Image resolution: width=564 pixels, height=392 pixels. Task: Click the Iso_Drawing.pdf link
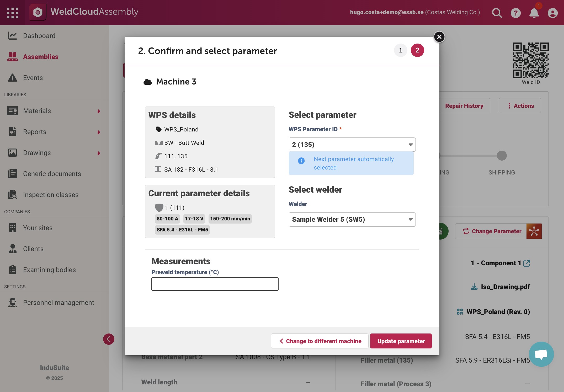(x=505, y=287)
